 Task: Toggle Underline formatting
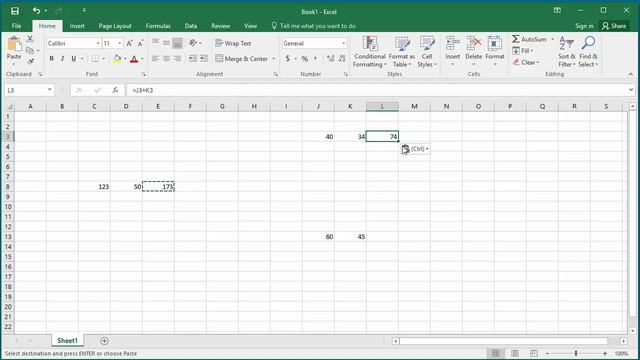point(73,59)
